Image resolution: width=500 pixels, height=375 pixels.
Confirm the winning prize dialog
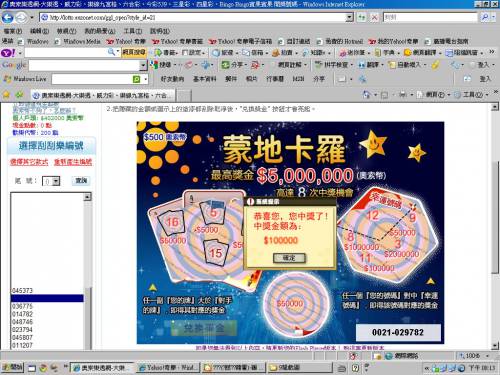289,258
